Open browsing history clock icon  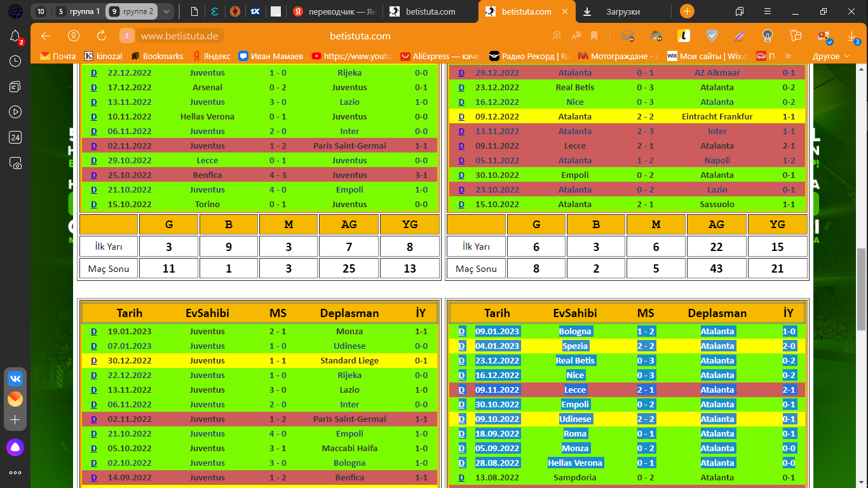pyautogui.click(x=15, y=61)
